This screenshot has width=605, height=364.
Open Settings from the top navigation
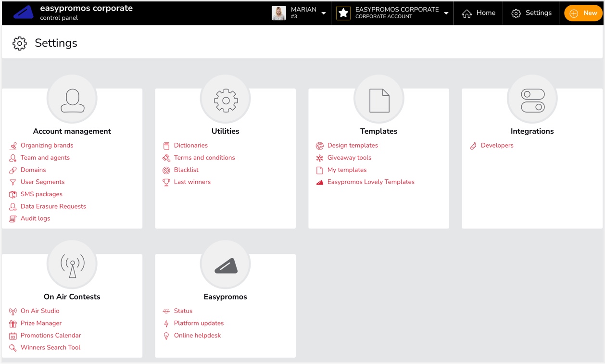(x=531, y=13)
